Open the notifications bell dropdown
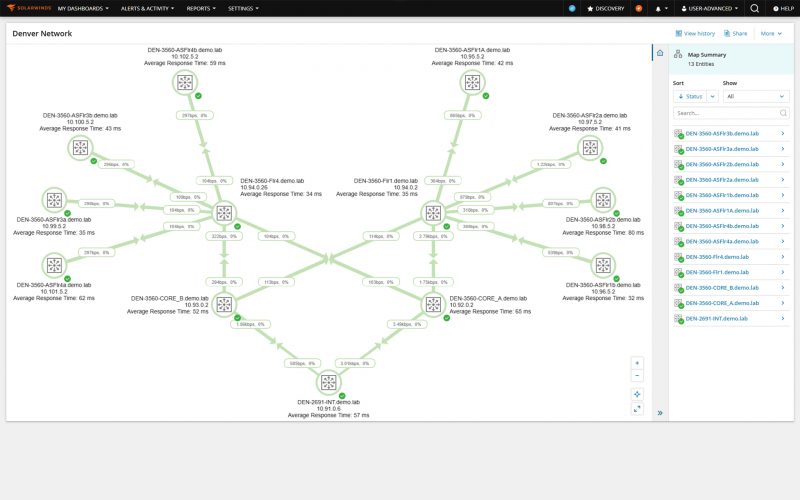The width and height of the screenshot is (800, 500). tap(661, 9)
